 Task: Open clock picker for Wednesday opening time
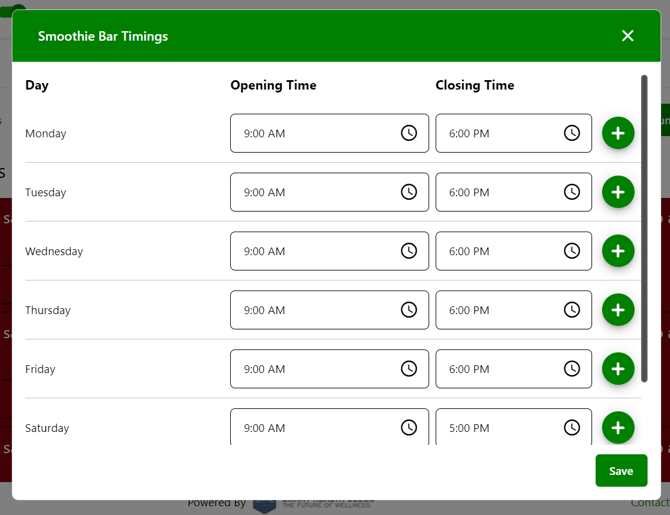(x=409, y=251)
